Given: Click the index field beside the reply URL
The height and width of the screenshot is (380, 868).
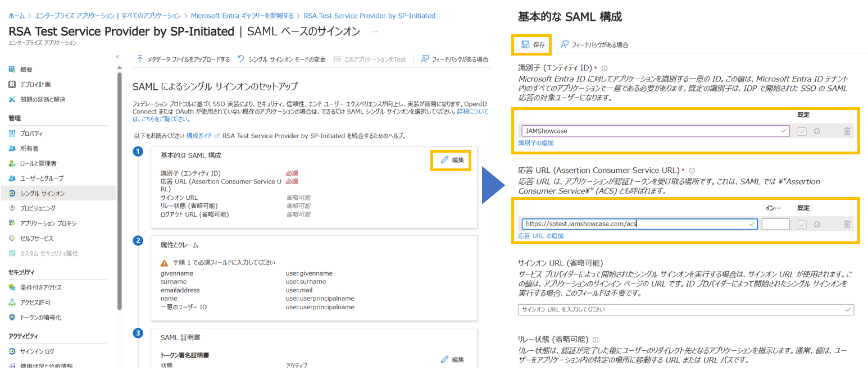Looking at the screenshot, I should pos(775,224).
